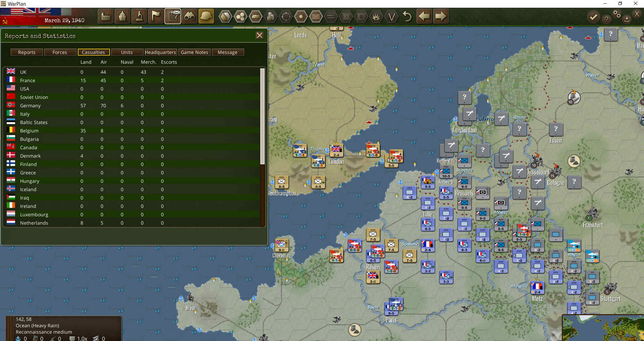
Task: Toggle the four-squares hex button
Action: (x=346, y=16)
